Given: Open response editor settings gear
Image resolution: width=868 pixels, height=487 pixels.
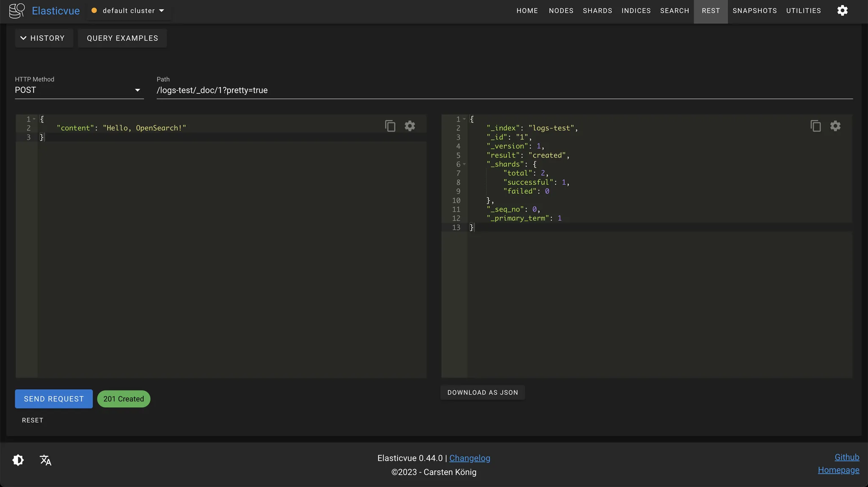Looking at the screenshot, I should (835, 126).
